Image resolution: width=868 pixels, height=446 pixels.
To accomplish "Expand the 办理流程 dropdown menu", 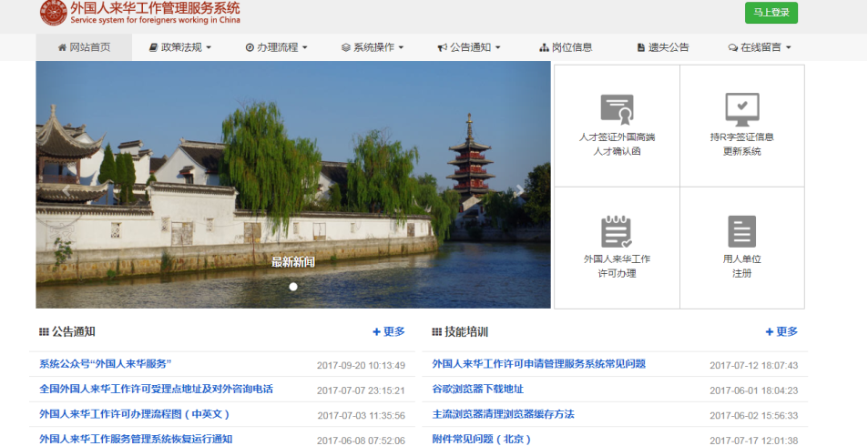I will tap(277, 47).
